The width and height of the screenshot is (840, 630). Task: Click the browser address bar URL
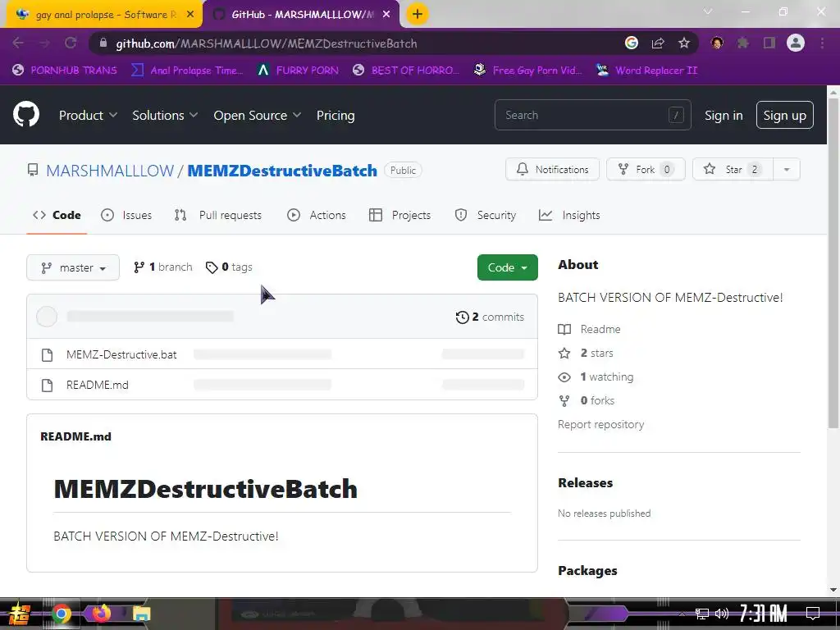267,43
